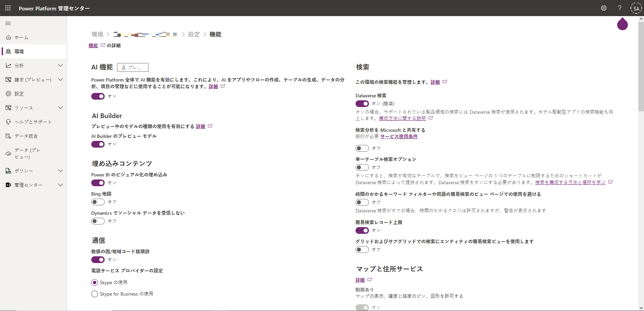Viewport: 644px width, 311px height.
Task: Toggle the Dataverse 検索 switch
Action: click(x=362, y=104)
